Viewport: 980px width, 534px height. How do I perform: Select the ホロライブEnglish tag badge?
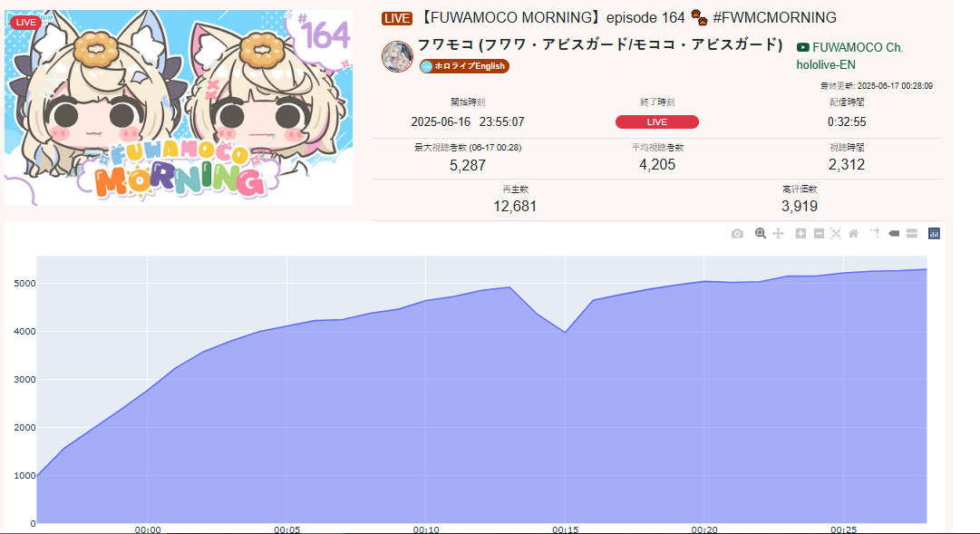click(x=464, y=66)
